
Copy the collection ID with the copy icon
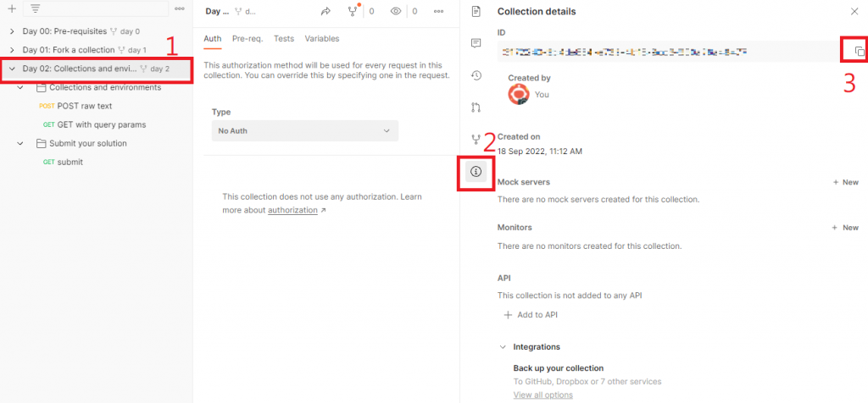pos(860,52)
